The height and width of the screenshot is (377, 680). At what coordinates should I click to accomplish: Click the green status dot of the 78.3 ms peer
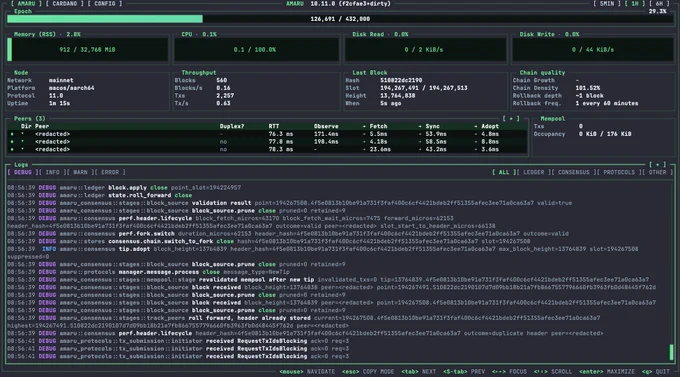12,149
